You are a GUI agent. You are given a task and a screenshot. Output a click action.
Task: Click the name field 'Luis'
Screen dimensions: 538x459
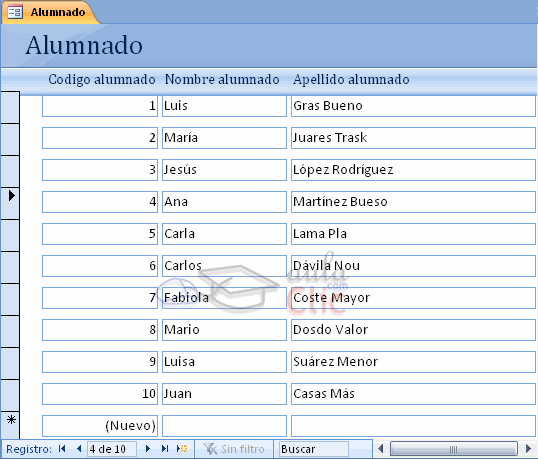tap(224, 106)
